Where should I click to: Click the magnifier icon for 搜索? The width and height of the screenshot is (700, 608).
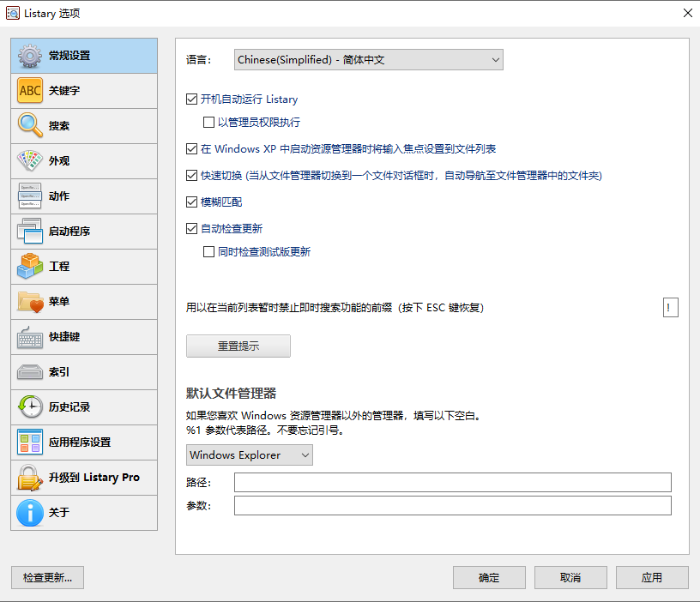(x=30, y=125)
